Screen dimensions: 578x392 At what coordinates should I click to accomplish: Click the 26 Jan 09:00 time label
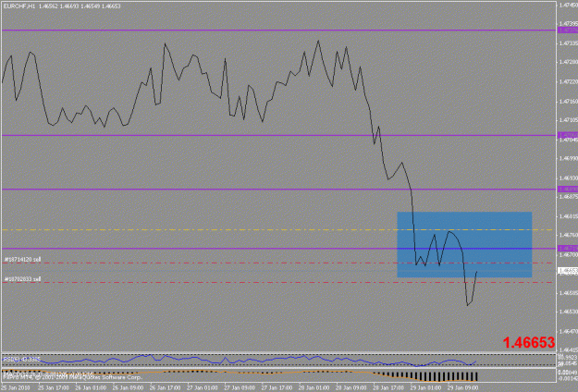coord(129,388)
